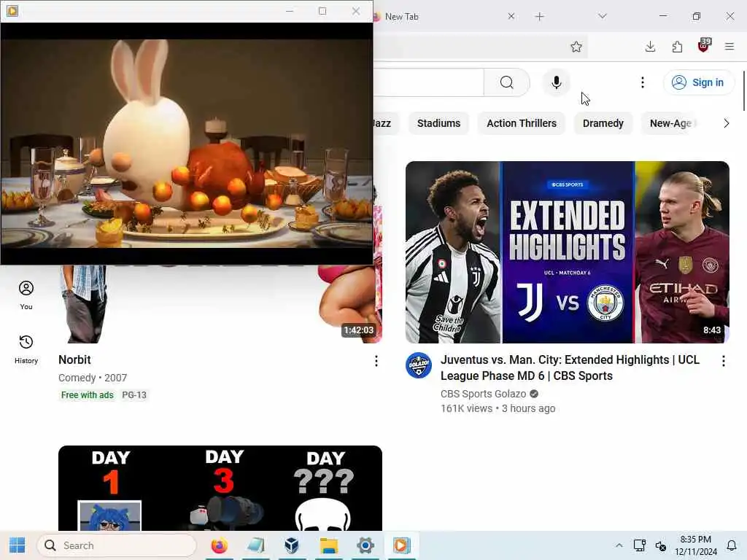Screen dimensions: 747x560
Task: Open the Windows Start menu
Action: [18, 545]
